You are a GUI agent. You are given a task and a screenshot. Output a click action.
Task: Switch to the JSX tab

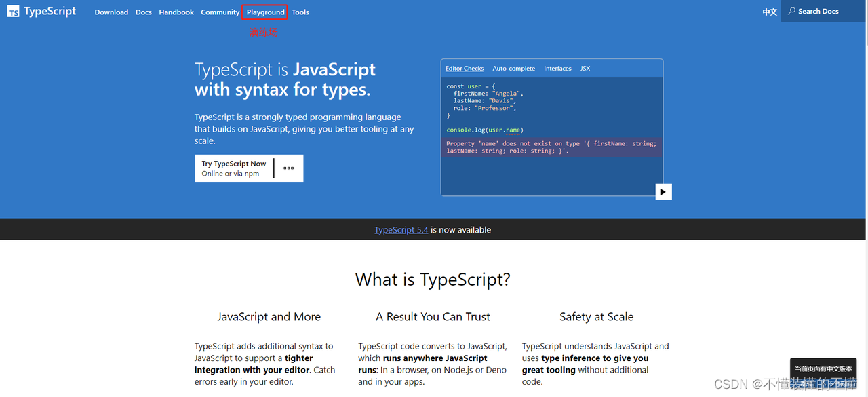[x=585, y=69]
